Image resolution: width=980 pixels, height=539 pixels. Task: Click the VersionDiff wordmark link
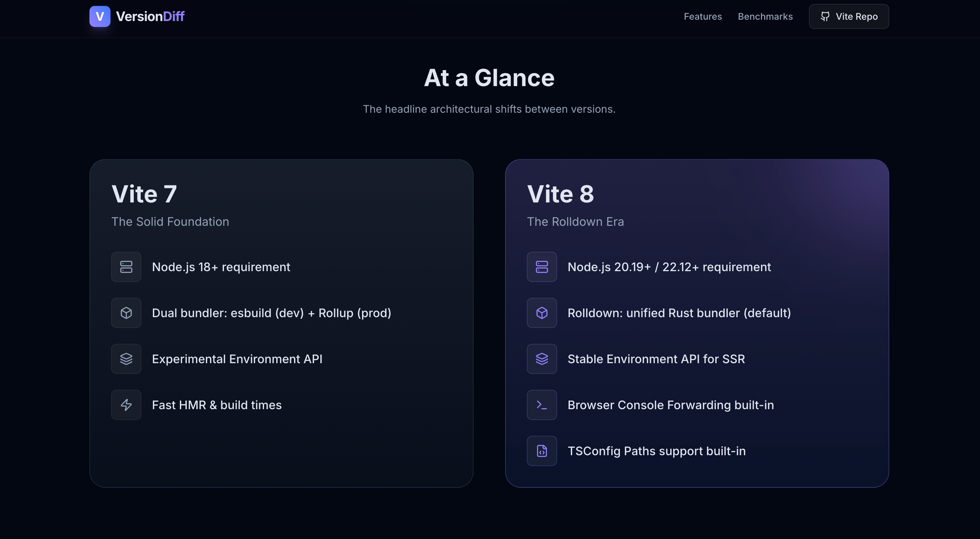coord(150,16)
